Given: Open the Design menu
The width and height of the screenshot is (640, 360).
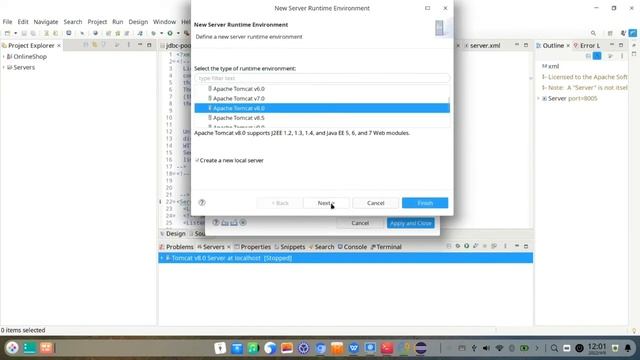Looking at the screenshot, I should click(x=138, y=22).
